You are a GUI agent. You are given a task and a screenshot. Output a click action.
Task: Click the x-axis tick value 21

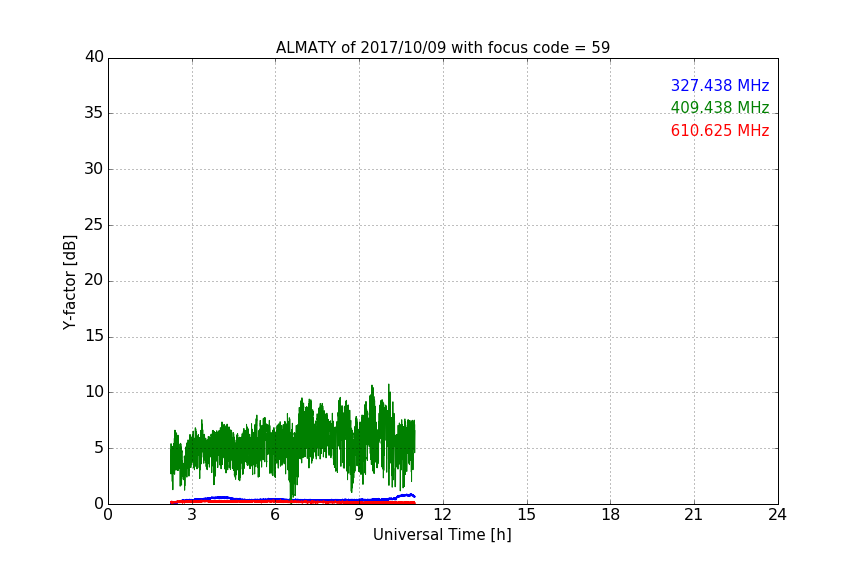694,515
